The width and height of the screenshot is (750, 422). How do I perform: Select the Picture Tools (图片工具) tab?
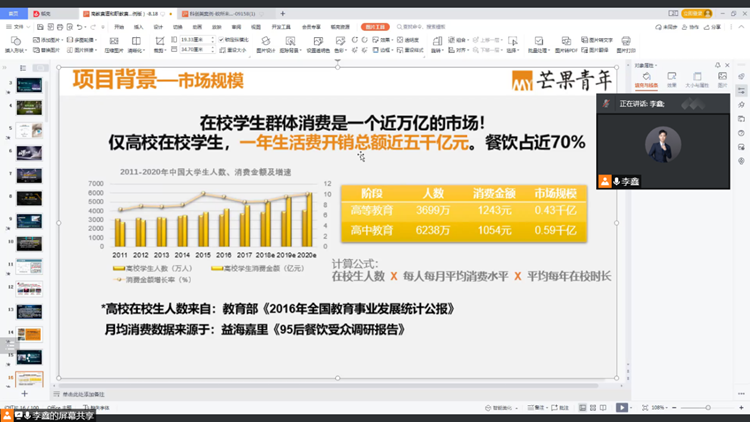[375, 27]
